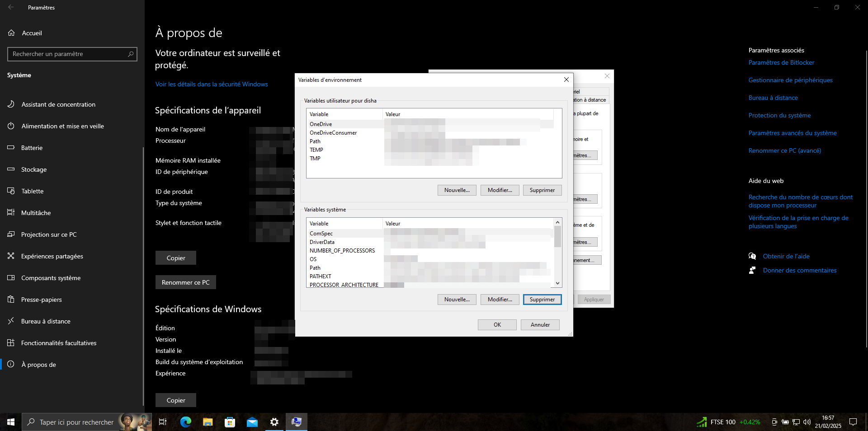Select the TEMP user variable
The width and height of the screenshot is (868, 431).
[430, 150]
